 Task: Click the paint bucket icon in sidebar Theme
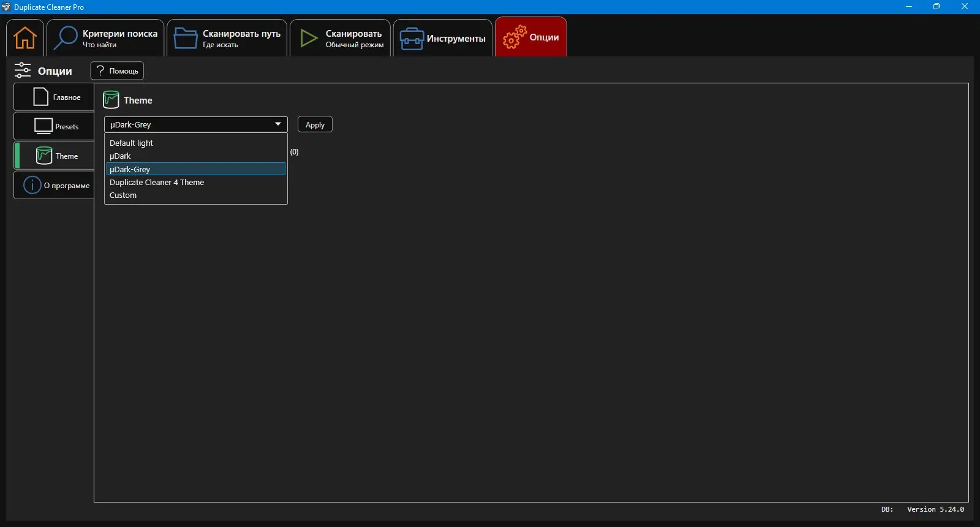pyautogui.click(x=44, y=156)
